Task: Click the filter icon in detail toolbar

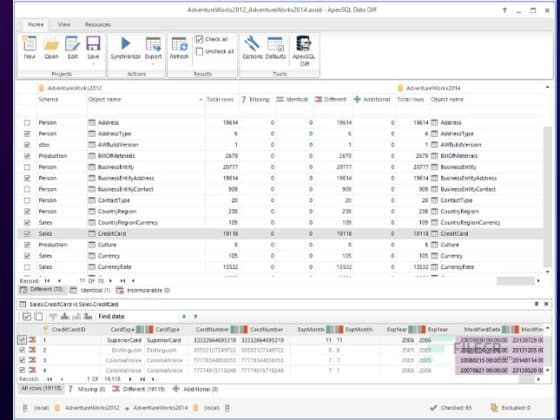Action: (53, 316)
